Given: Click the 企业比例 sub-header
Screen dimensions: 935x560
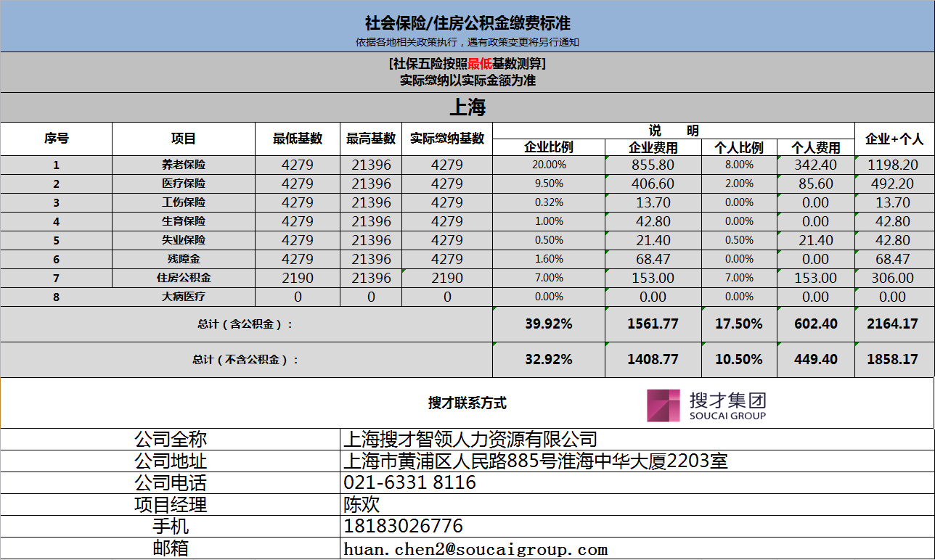Looking at the screenshot, I should [x=549, y=147].
